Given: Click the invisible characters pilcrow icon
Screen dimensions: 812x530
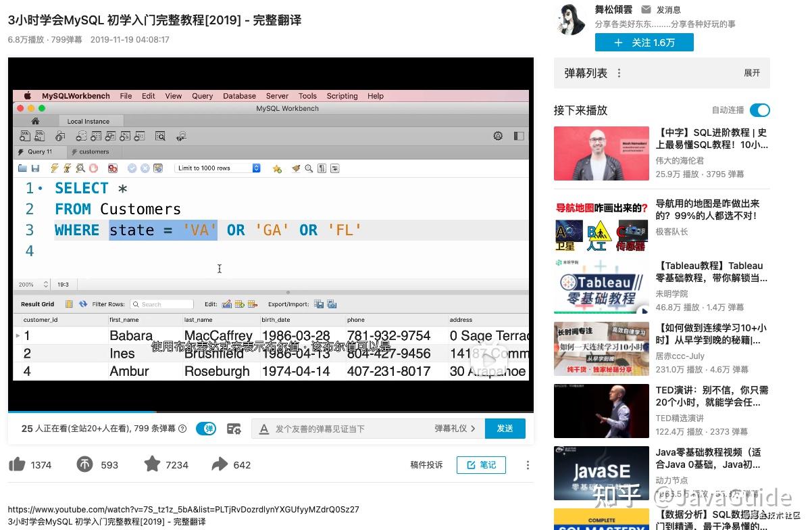Looking at the screenshot, I should (322, 168).
